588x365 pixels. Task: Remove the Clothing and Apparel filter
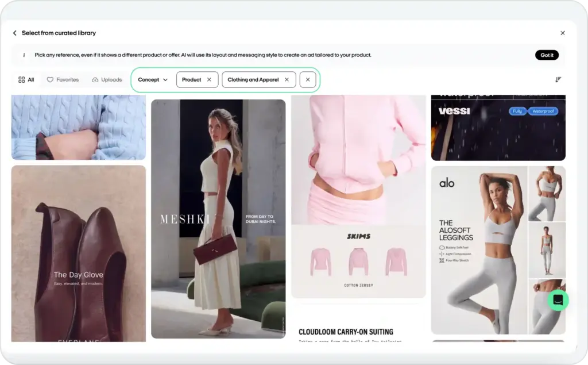click(287, 79)
